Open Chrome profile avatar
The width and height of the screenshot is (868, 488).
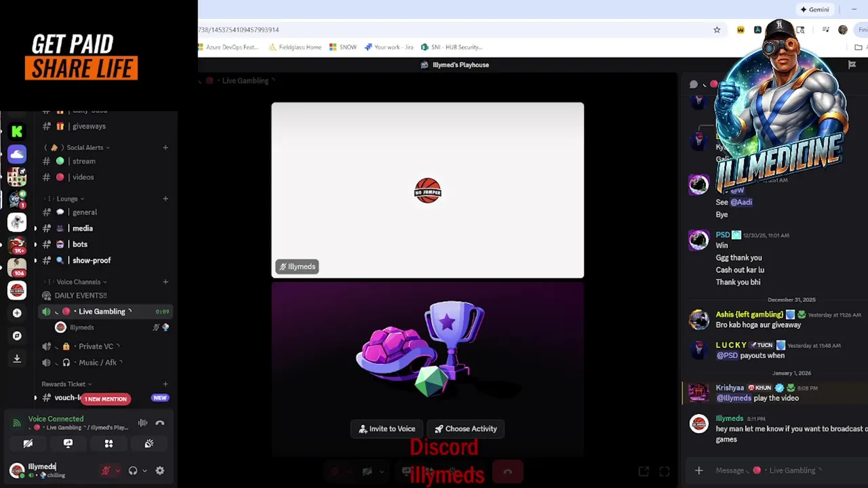[x=843, y=30]
